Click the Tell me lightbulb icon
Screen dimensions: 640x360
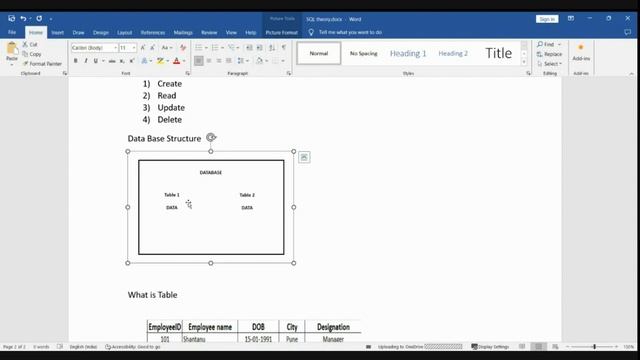[311, 32]
